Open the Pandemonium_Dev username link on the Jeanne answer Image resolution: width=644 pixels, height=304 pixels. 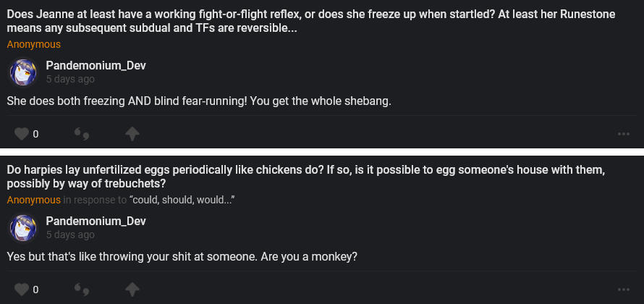click(96, 66)
